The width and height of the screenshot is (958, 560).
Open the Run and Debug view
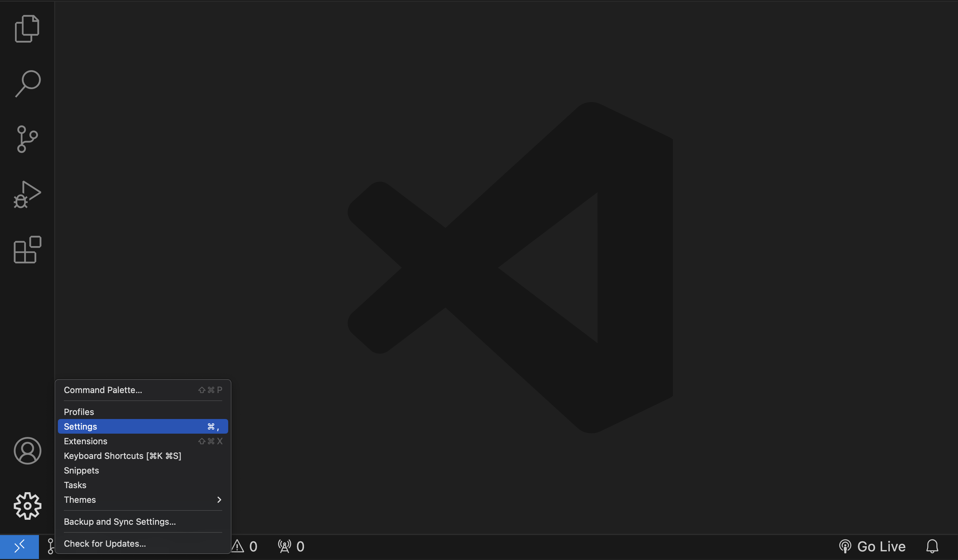[27, 194]
